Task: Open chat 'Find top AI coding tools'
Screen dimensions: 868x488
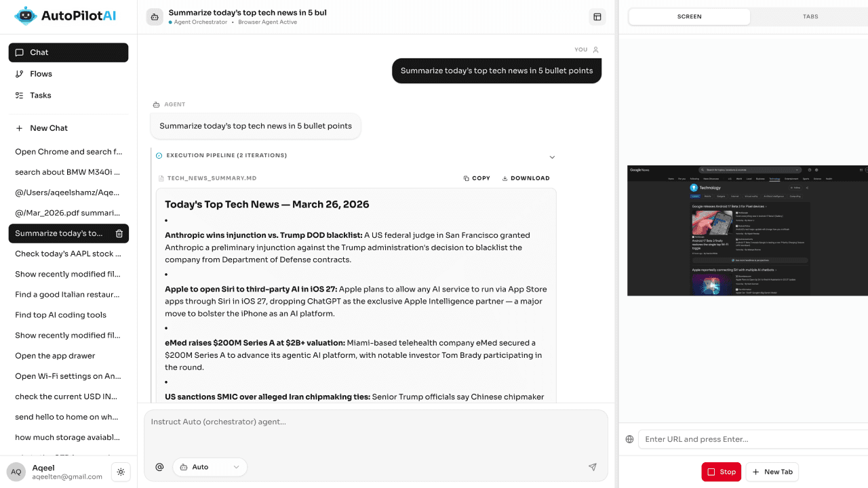Action: click(68, 315)
